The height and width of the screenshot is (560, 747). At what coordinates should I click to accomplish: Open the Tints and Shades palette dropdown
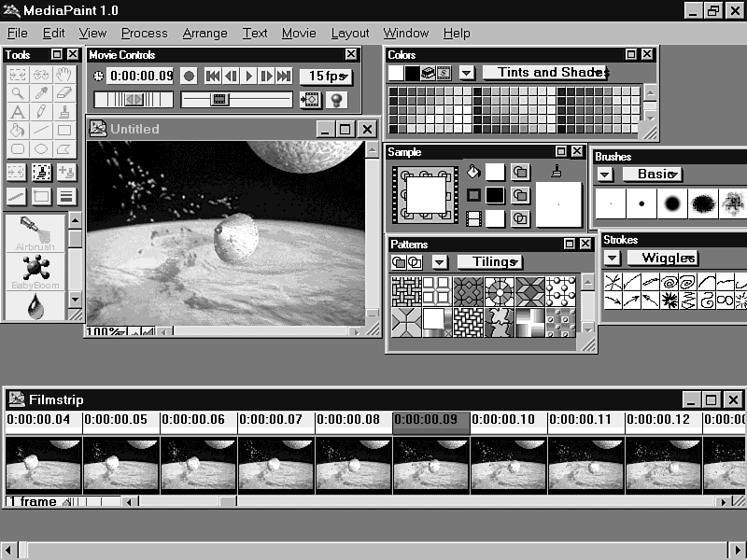click(x=546, y=73)
